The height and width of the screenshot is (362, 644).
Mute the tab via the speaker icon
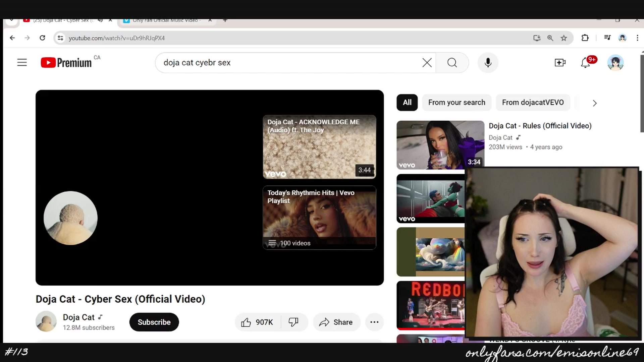(x=100, y=20)
